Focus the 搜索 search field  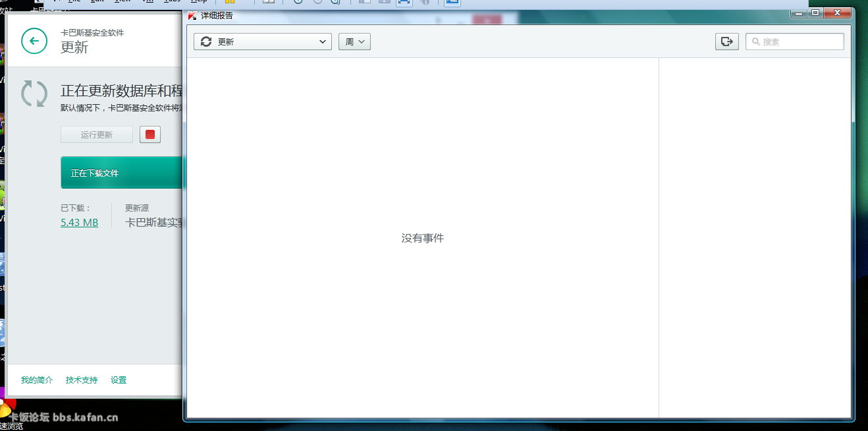795,42
